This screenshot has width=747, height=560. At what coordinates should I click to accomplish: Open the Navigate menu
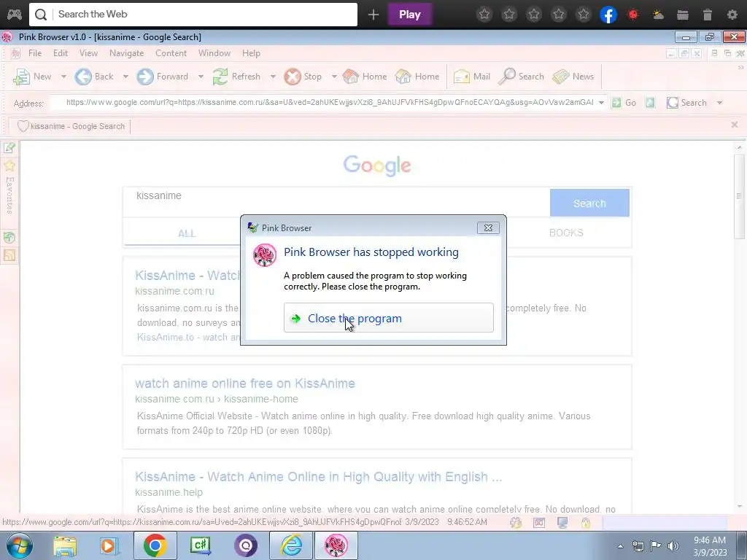point(127,52)
